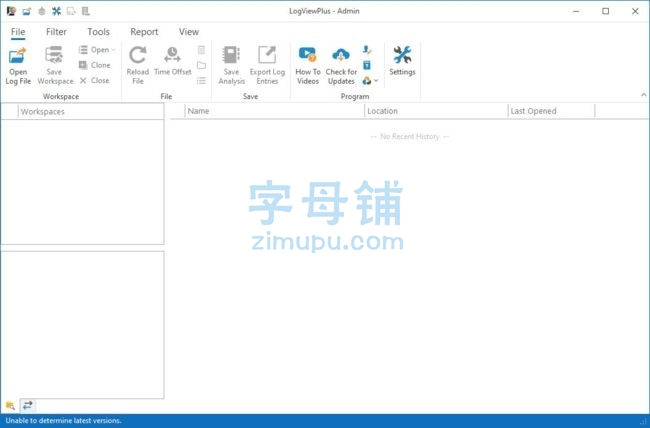Click the 'No Recent History' text
The height and width of the screenshot is (428, 650).
click(410, 136)
